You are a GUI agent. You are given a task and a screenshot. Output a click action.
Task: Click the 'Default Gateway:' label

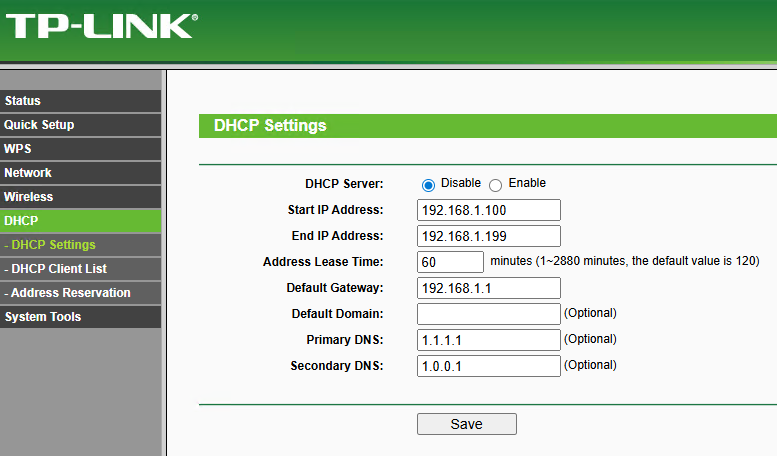(x=335, y=288)
